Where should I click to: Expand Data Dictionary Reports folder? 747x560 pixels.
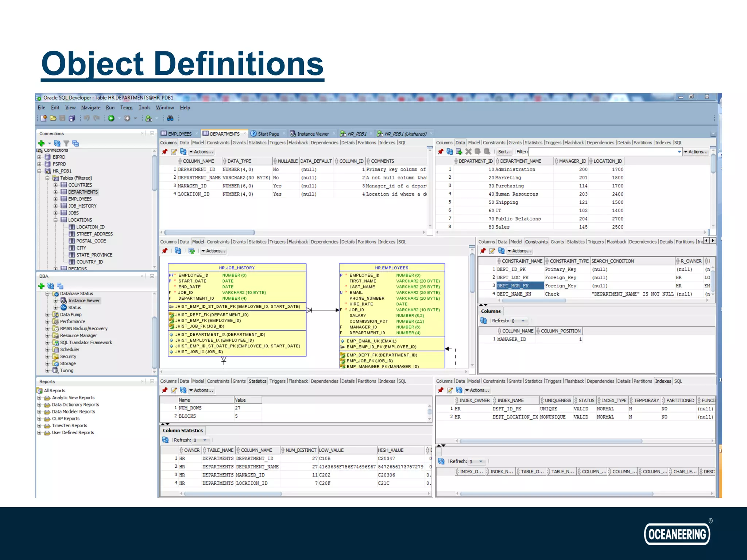tap(39, 405)
